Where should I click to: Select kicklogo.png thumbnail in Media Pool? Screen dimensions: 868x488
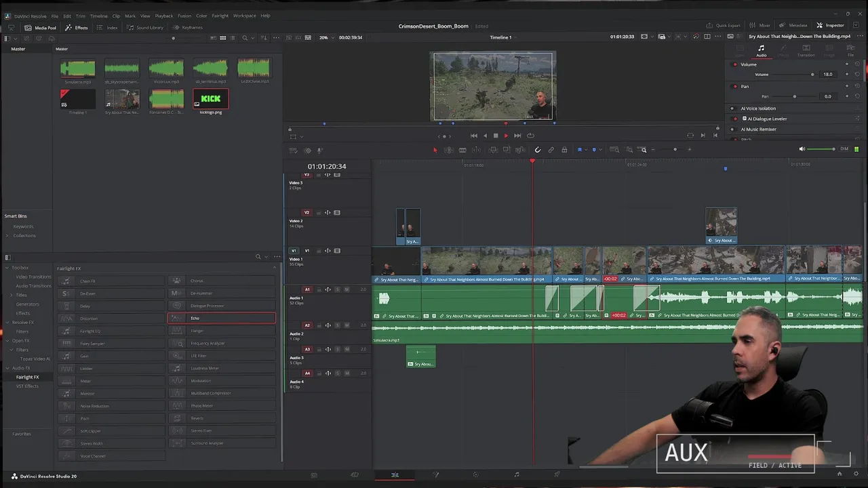[211, 99]
